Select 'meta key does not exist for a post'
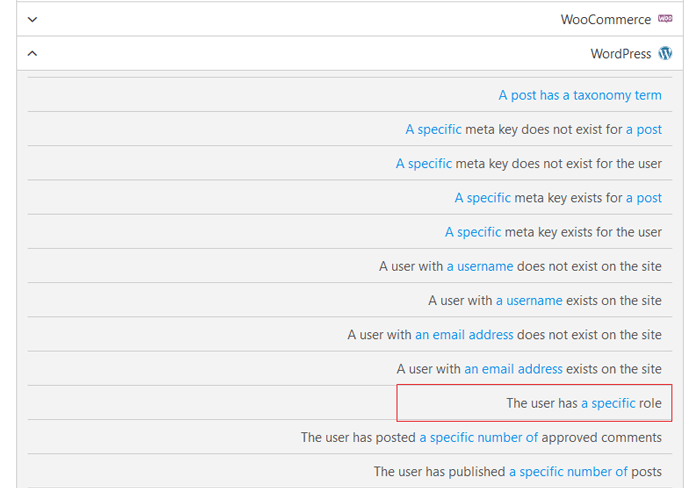The width and height of the screenshot is (700, 488). 533,129
